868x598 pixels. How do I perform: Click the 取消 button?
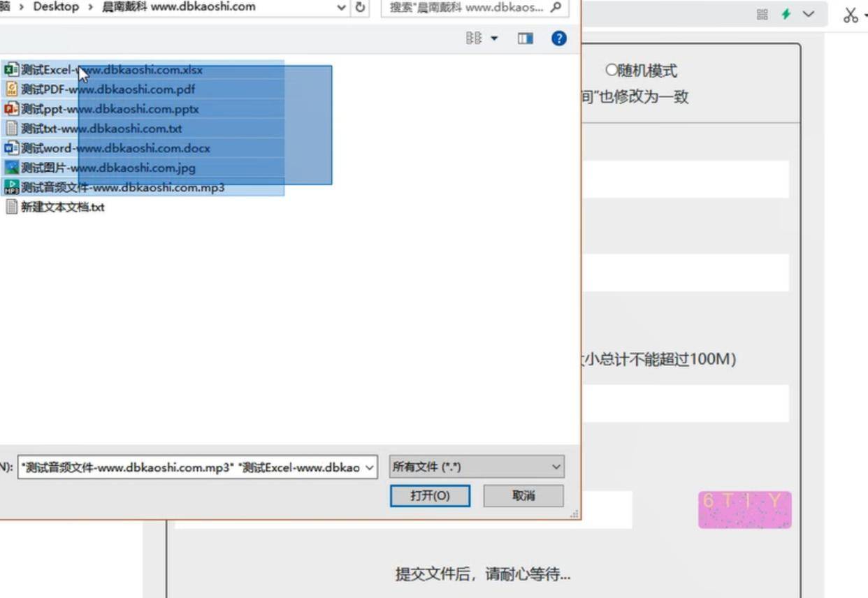tap(523, 496)
